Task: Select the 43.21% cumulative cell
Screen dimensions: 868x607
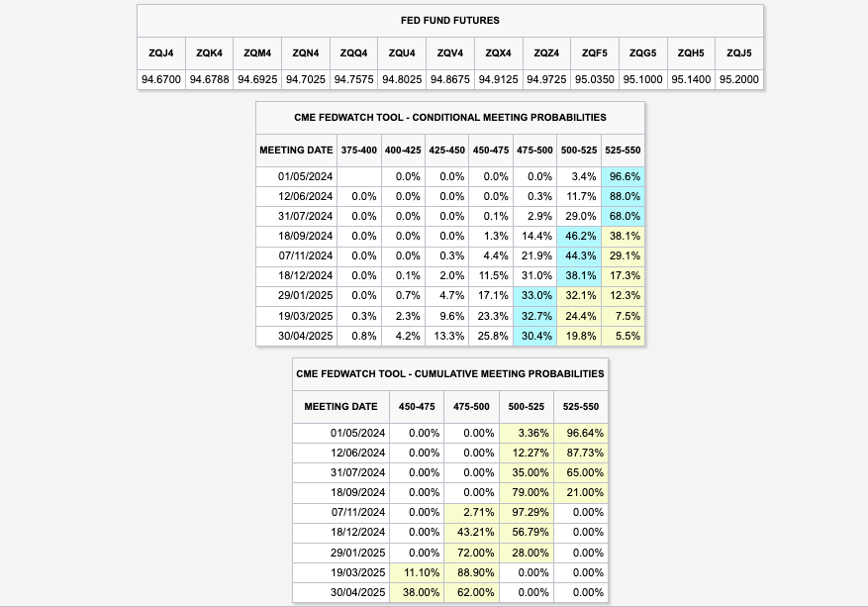Action: click(x=472, y=532)
